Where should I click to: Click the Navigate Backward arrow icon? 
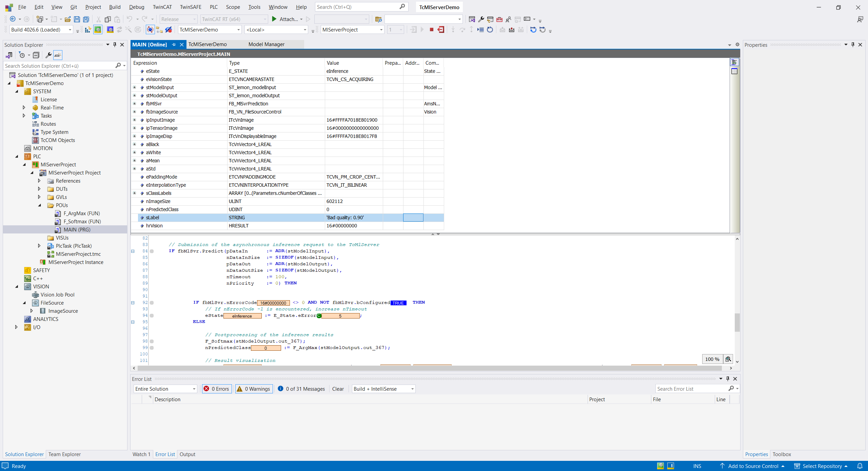point(13,19)
